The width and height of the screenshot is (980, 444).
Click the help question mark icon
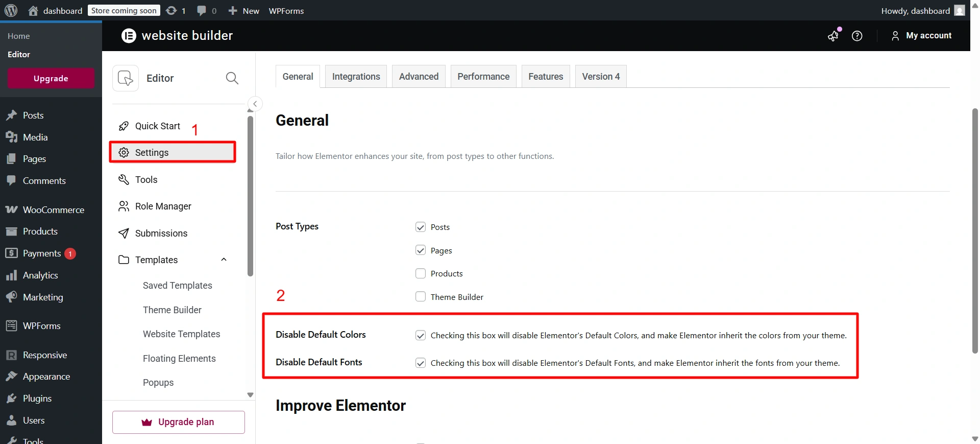(x=857, y=36)
